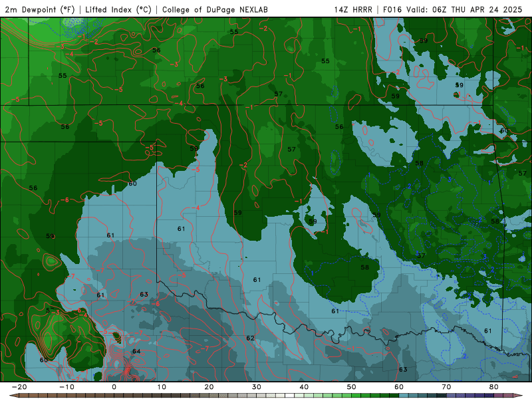Viewport: 532px width, 399px height.
Task: Click the "14Z HRRR" model run text
Action: click(x=353, y=10)
